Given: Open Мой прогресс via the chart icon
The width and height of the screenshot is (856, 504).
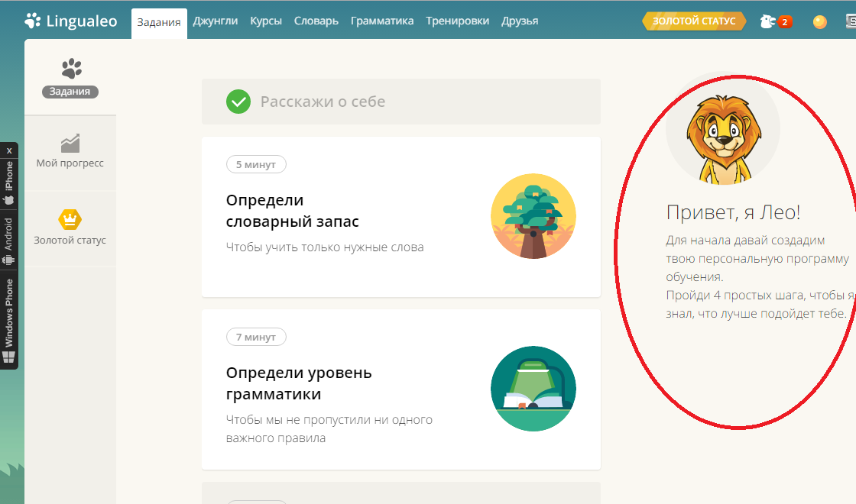Looking at the screenshot, I should point(70,141).
